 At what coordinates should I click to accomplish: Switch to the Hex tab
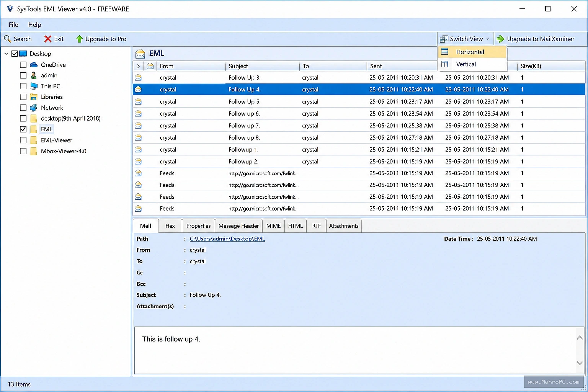[x=170, y=226]
